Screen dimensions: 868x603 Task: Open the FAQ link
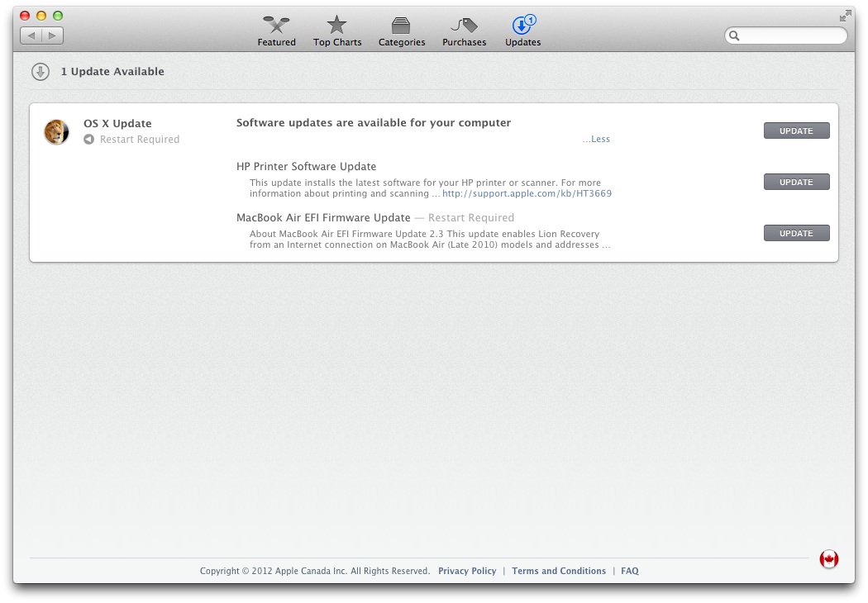click(x=629, y=571)
